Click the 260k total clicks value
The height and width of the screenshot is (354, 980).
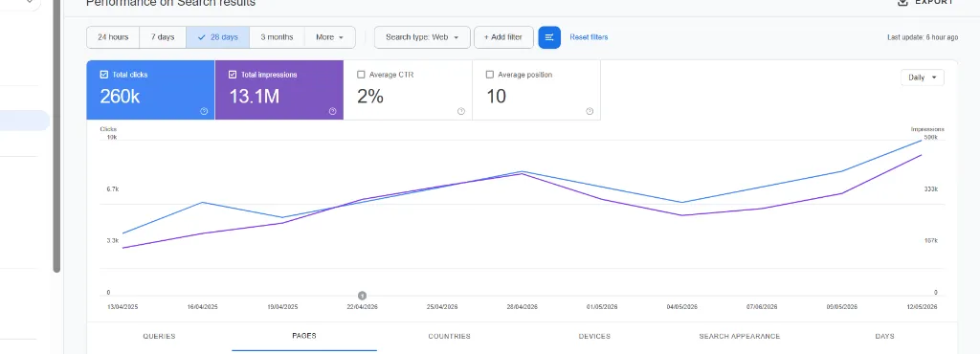click(120, 96)
